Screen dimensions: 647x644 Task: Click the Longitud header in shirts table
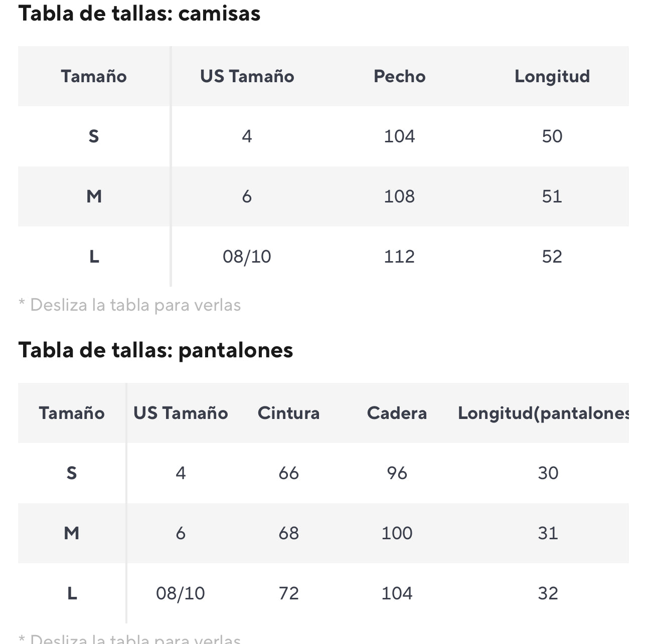(552, 76)
